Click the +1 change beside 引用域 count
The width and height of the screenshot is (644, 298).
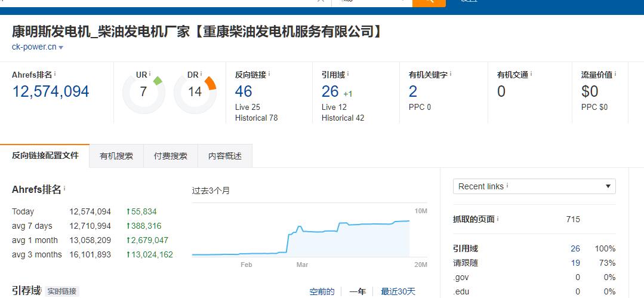click(348, 94)
